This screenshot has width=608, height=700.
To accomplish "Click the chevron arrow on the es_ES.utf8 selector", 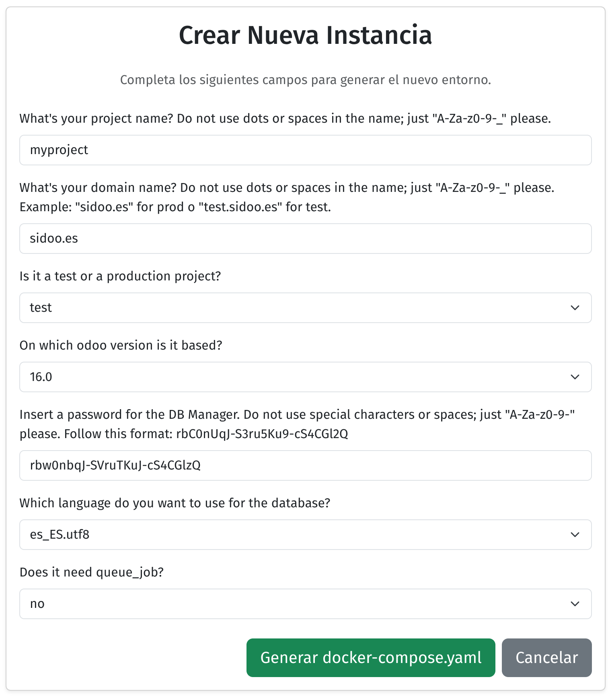I will pos(575,535).
